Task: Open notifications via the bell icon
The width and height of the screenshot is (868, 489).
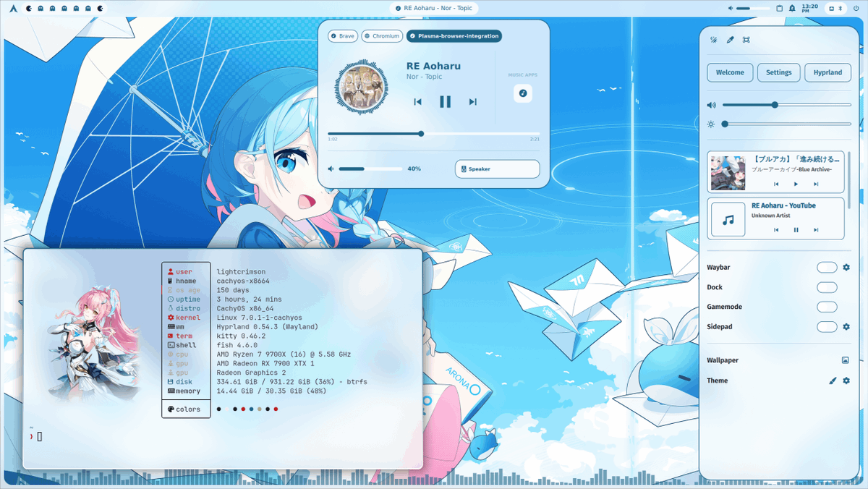Action: [792, 8]
